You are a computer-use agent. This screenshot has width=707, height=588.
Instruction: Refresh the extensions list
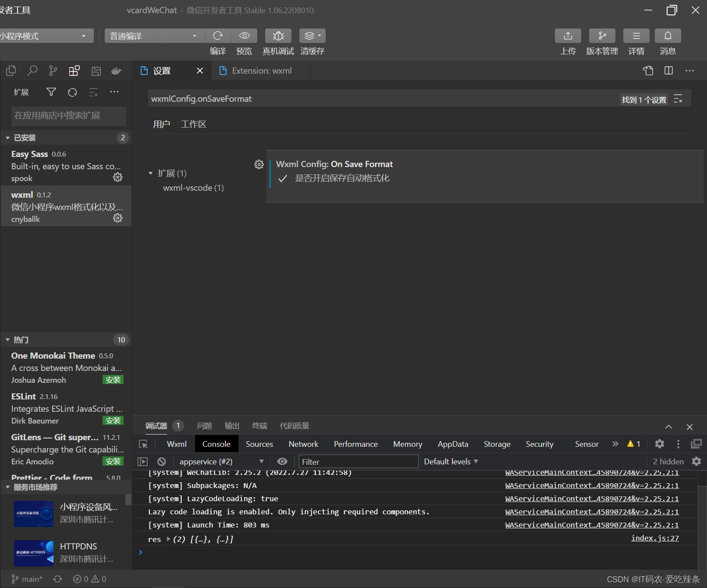(72, 92)
